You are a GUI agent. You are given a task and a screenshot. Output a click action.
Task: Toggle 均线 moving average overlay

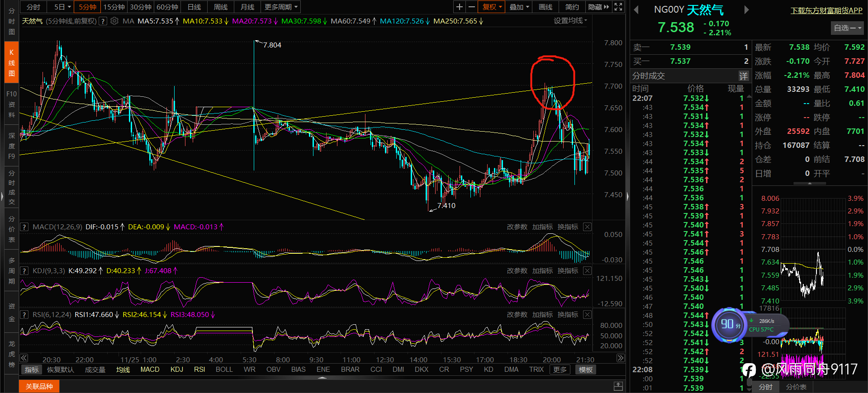(x=123, y=370)
